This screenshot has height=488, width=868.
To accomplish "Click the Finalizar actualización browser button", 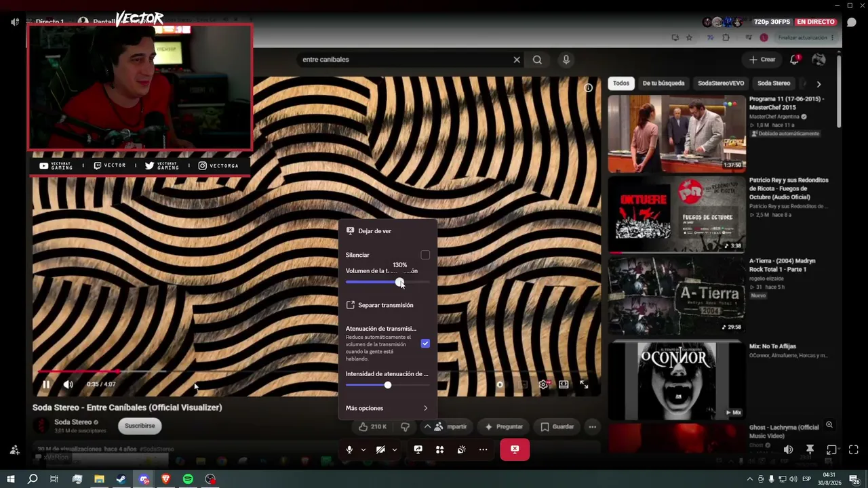I will tap(806, 38).
